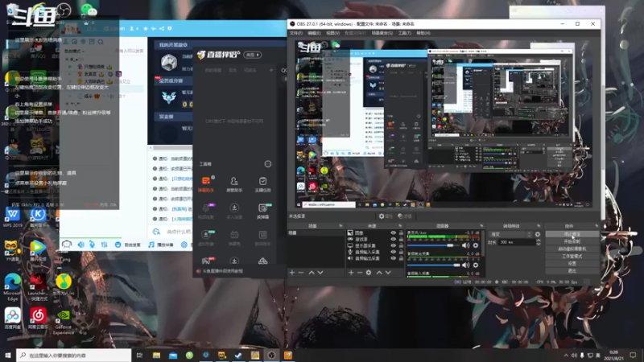Image resolution: width=644 pixels, height=362 pixels.
Task: Click the Settings button in OBS Controls
Action: coord(572,264)
